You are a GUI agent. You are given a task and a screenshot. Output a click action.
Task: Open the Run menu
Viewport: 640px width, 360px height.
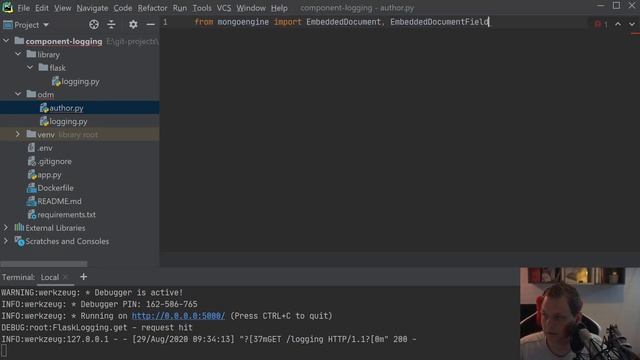coord(180,8)
